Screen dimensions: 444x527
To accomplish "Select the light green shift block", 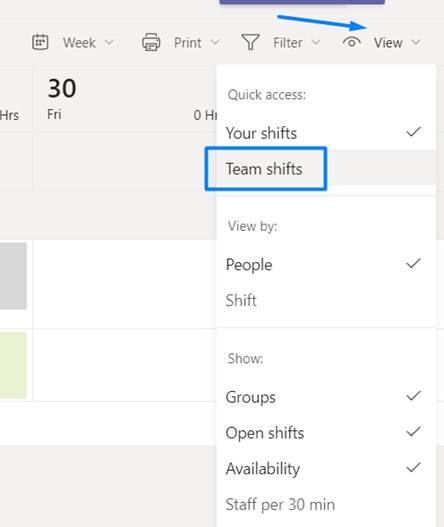I will pyautogui.click(x=13, y=365).
